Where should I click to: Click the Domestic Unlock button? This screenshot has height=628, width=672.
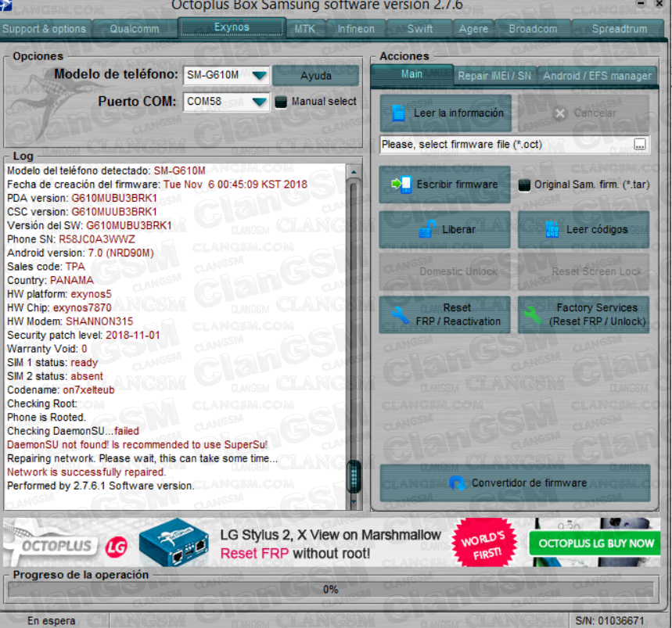click(x=445, y=271)
